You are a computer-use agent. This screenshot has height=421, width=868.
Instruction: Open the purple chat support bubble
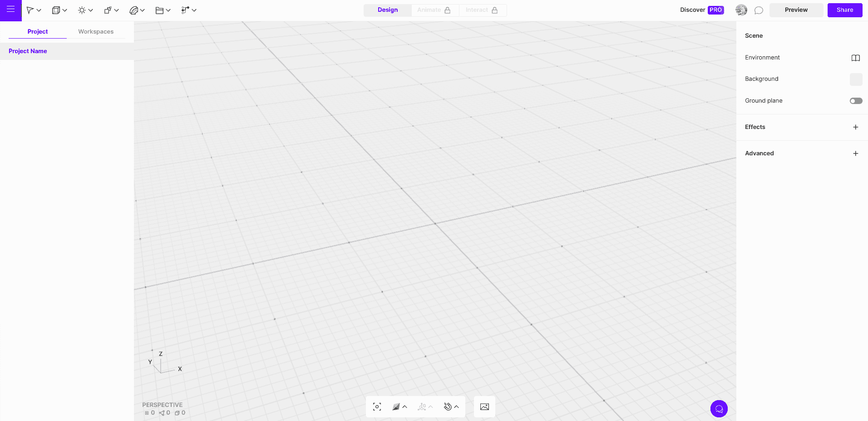tap(719, 409)
